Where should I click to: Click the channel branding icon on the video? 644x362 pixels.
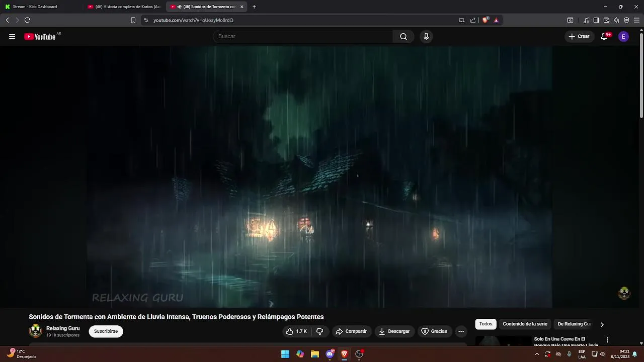click(x=624, y=293)
